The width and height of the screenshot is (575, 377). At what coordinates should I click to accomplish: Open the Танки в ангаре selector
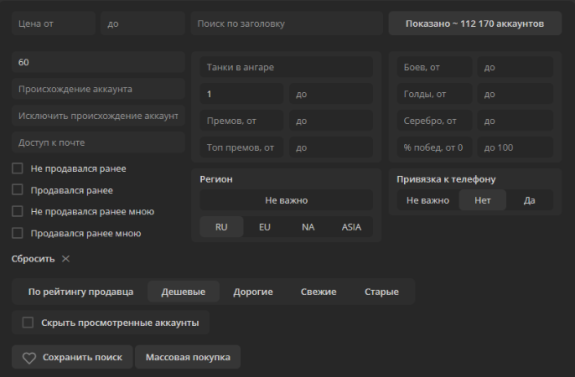286,67
